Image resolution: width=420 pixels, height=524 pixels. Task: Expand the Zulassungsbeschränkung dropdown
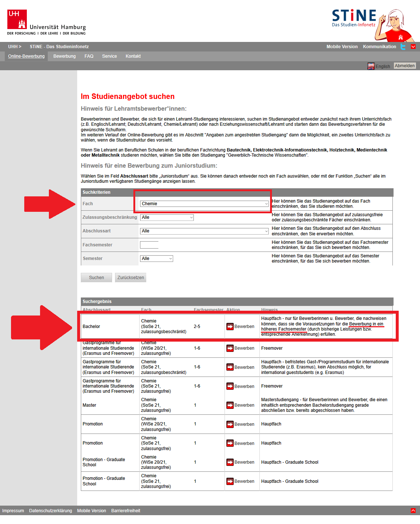pos(167,217)
